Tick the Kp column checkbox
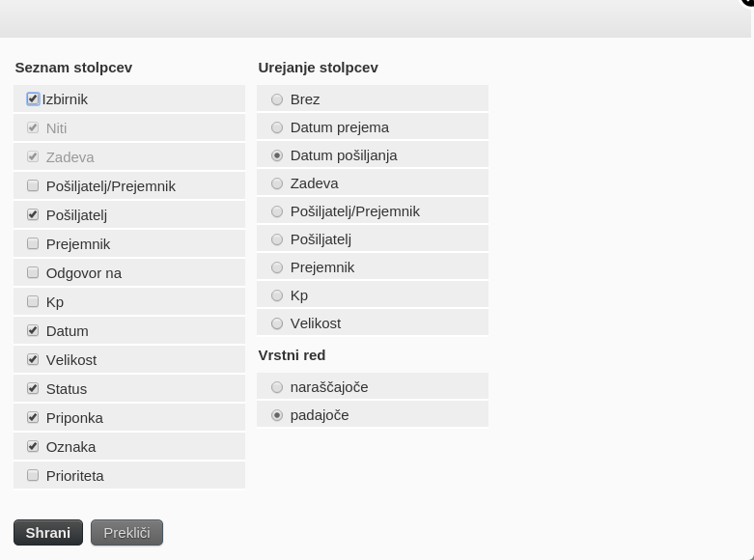The height and width of the screenshot is (560, 754). click(33, 301)
